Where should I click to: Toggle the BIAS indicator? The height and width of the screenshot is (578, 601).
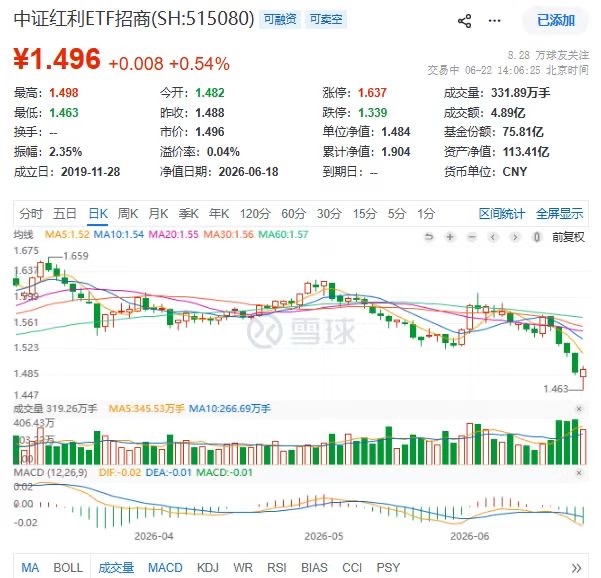(x=314, y=567)
